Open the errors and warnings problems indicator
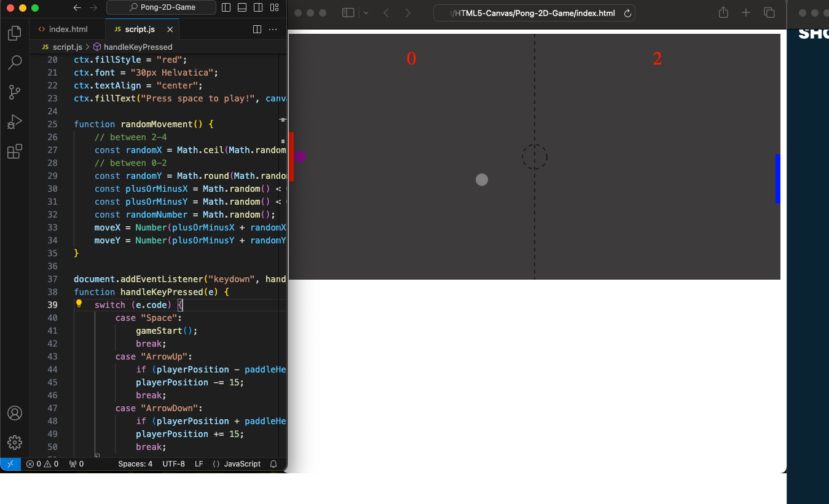The width and height of the screenshot is (829, 504). point(42,464)
